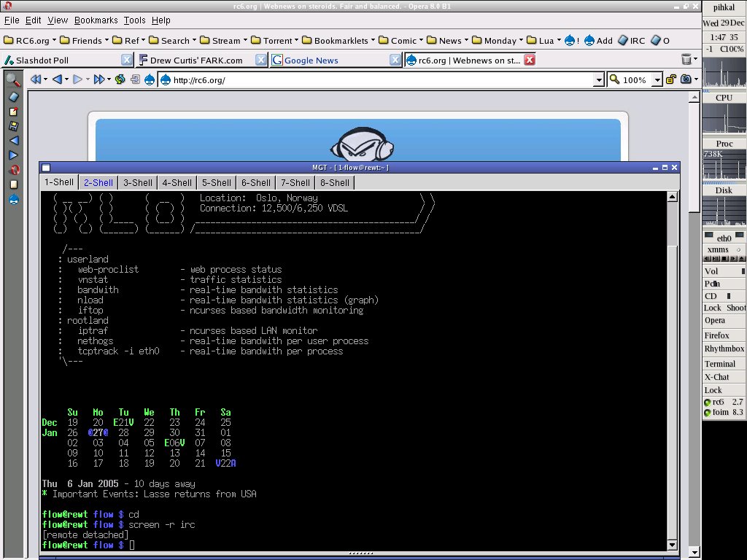This screenshot has width=747, height=560.
Task: Expand the Bookmarklets folder
Action: tap(338, 41)
